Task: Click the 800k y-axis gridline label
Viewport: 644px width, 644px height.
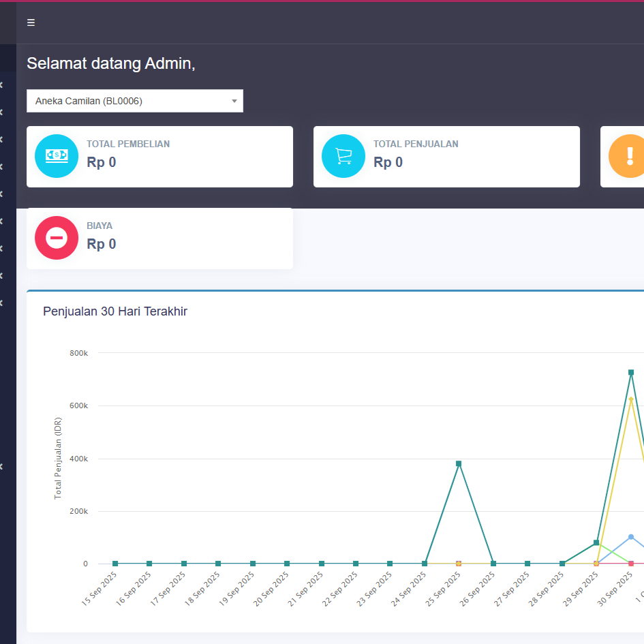Action: (x=78, y=353)
